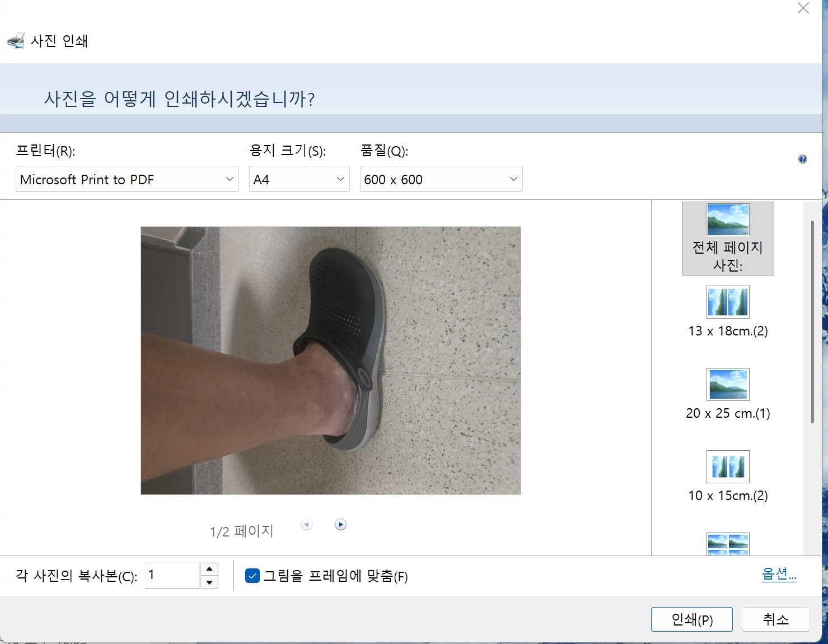Close the 사진 인쇄 dialog
828x644 pixels.
point(803,8)
